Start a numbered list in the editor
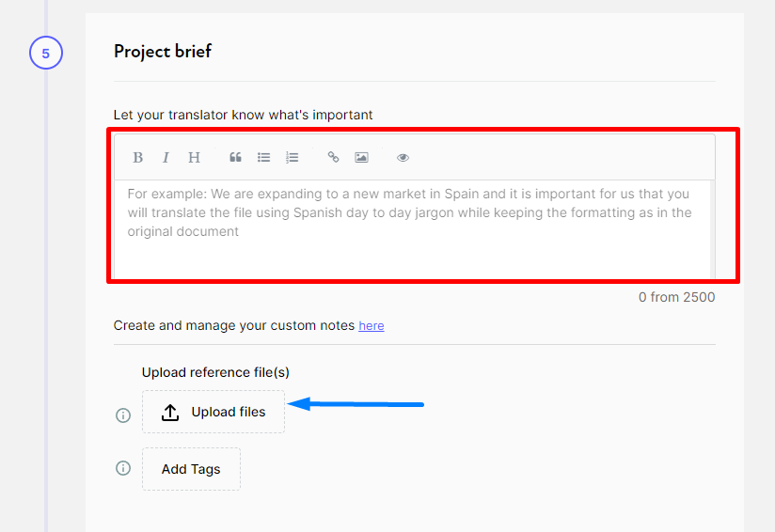Image resolution: width=775 pixels, height=532 pixels. (292, 158)
